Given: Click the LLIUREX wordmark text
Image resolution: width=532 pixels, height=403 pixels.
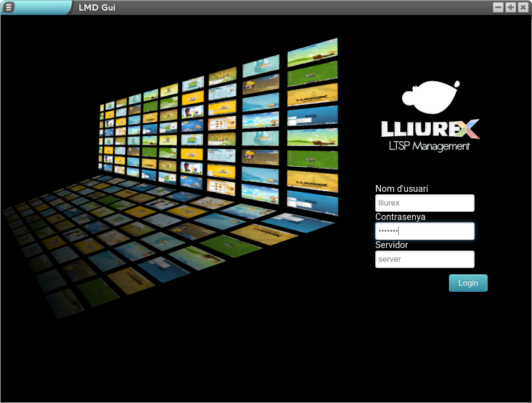Looking at the screenshot, I should pos(418,129).
